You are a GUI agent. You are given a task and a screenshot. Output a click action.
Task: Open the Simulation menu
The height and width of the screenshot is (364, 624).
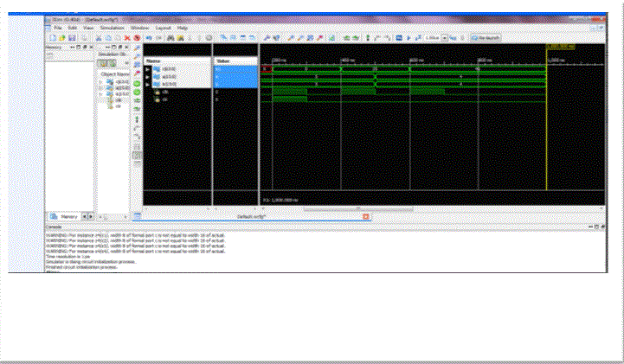pyautogui.click(x=110, y=28)
